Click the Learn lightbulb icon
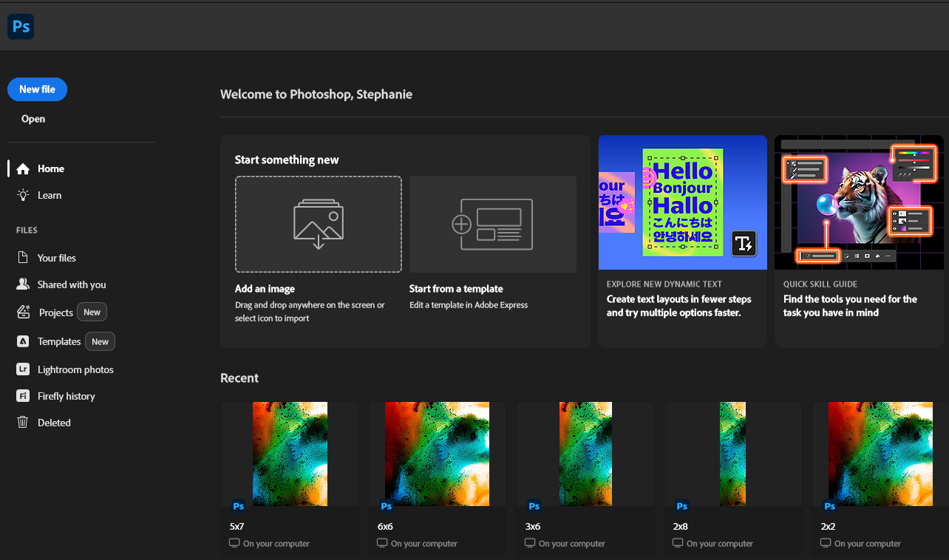949x560 pixels. pyautogui.click(x=23, y=196)
